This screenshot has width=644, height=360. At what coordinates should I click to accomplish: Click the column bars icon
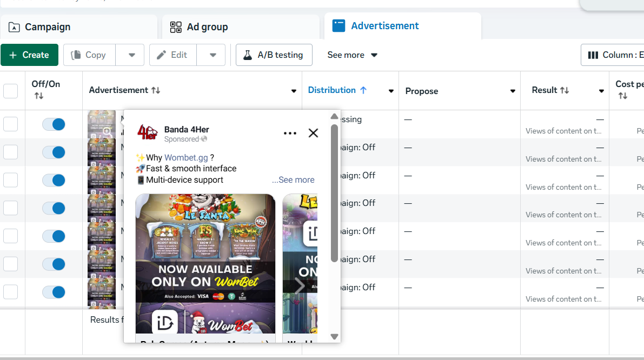click(x=593, y=55)
